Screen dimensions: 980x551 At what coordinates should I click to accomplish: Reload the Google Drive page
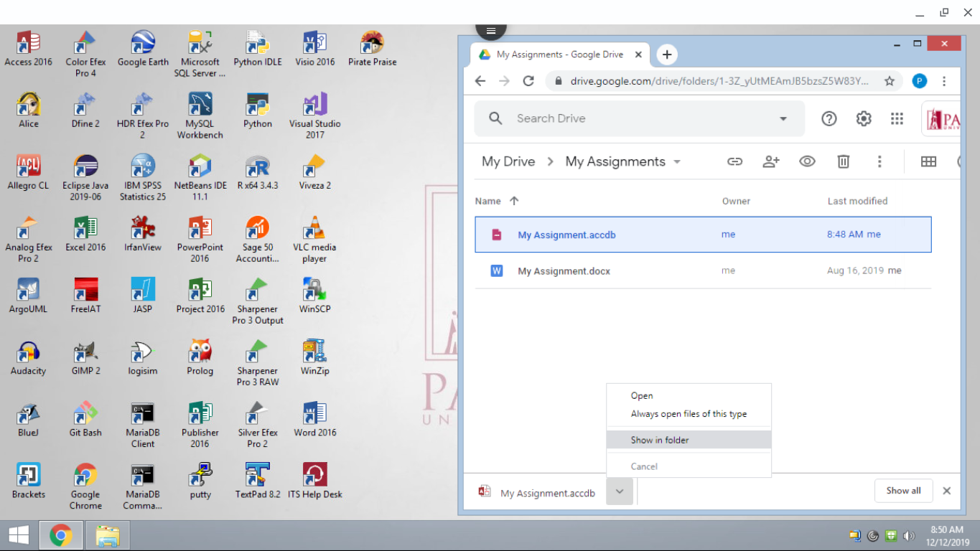tap(528, 81)
